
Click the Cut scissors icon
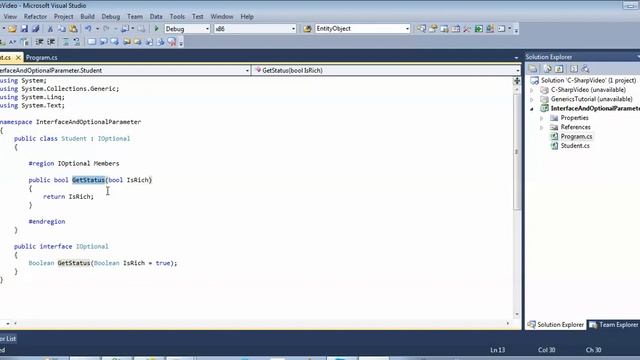point(50,29)
